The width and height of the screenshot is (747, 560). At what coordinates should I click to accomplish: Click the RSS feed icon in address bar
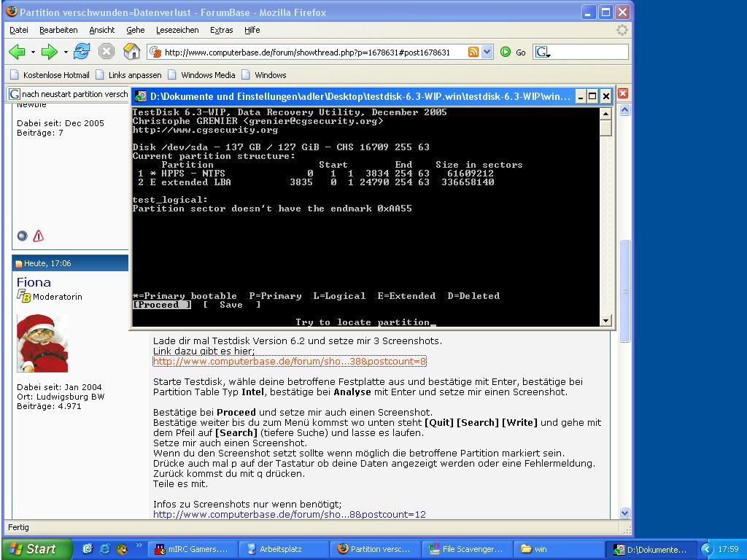473,52
